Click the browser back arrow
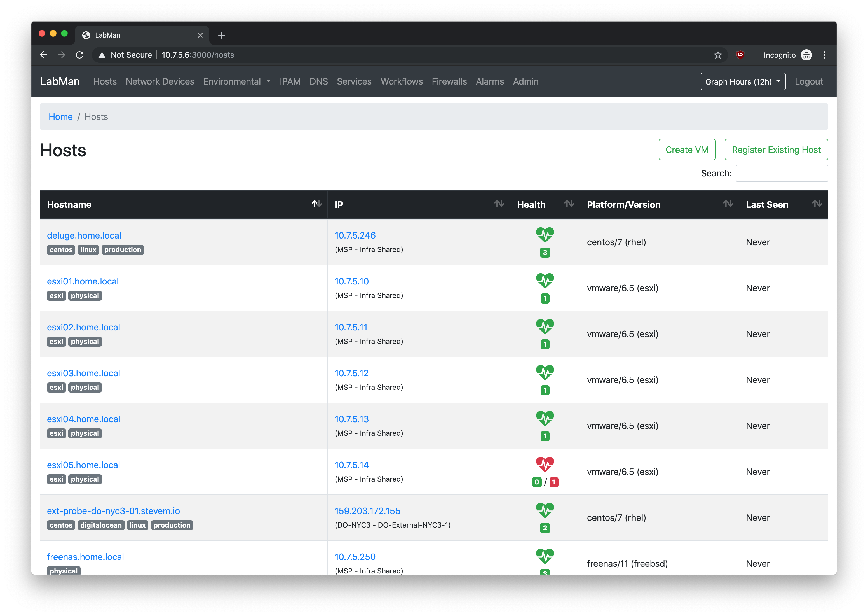Screen dimensions: 868x616 (x=44, y=55)
